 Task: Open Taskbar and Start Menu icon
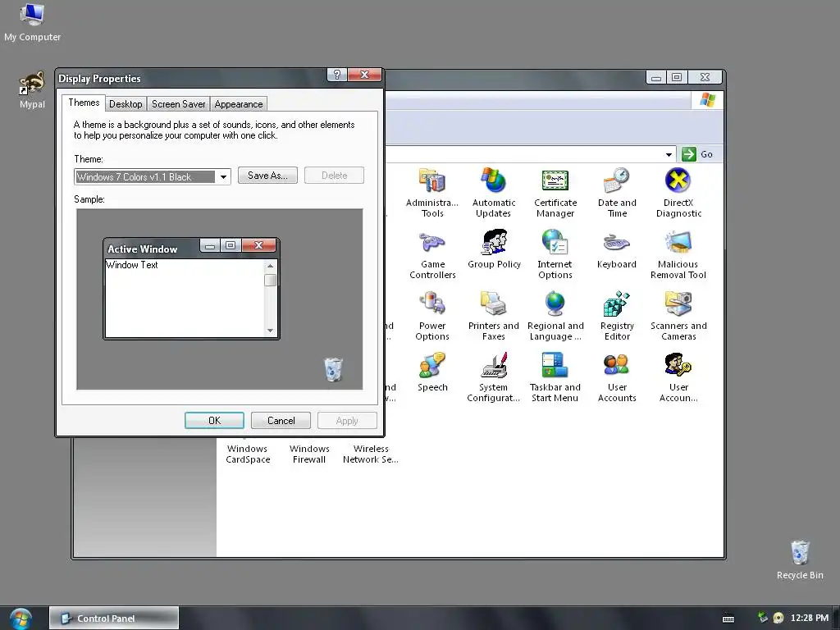pos(555,377)
